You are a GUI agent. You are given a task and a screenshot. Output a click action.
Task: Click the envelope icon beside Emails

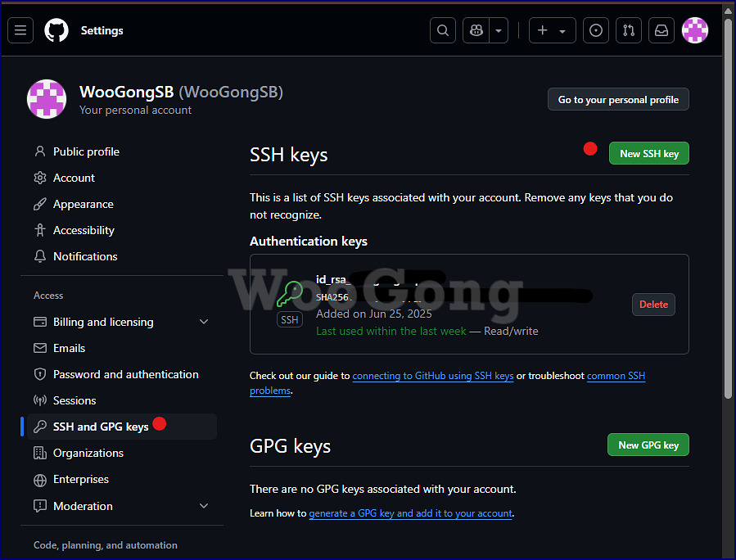tap(40, 348)
